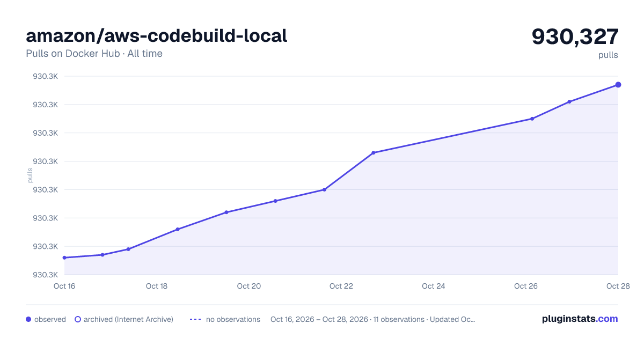Select the data point just before Oct 18

click(x=128, y=249)
